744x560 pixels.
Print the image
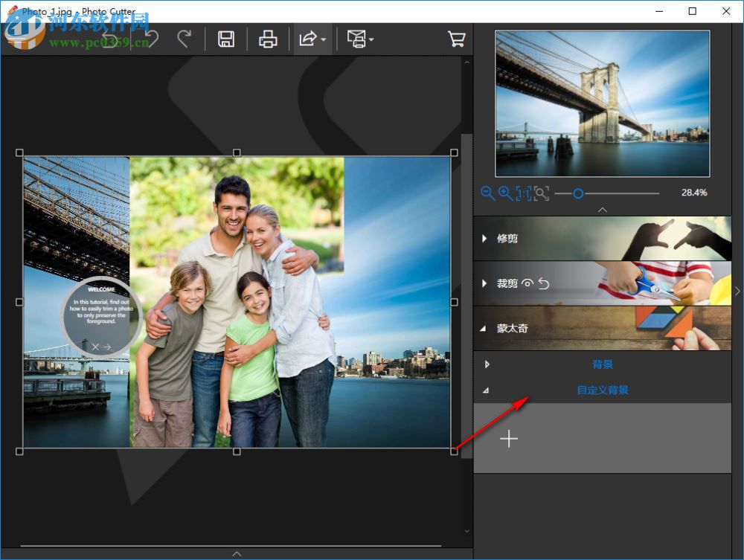tap(268, 39)
